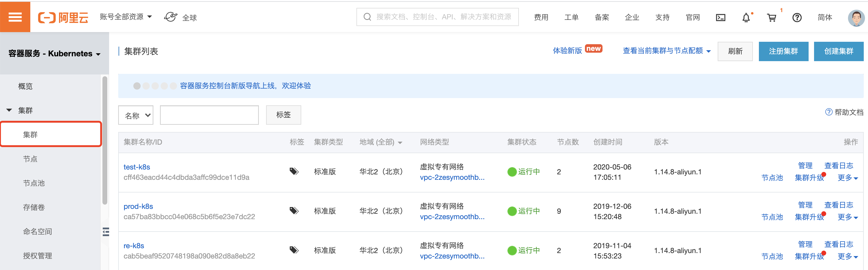
Task: Click the cluster name search input
Action: click(x=209, y=115)
